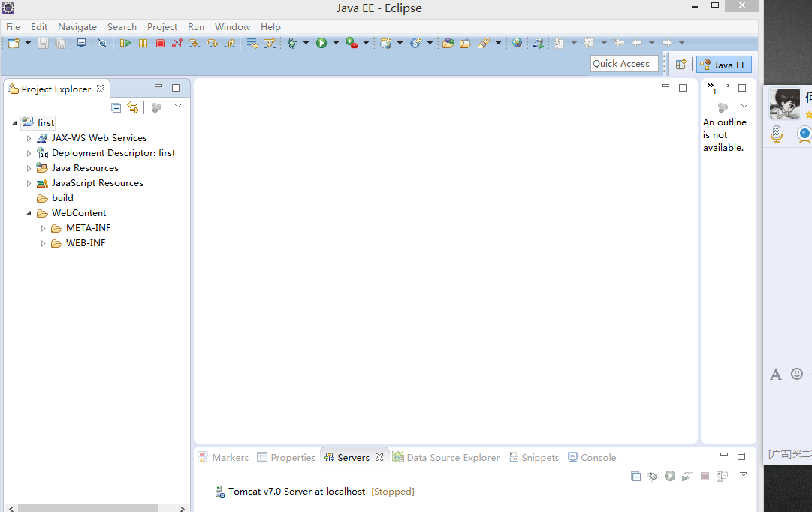Click the Debug bug icon in main toolbar
The image size is (812, 512).
(x=292, y=43)
